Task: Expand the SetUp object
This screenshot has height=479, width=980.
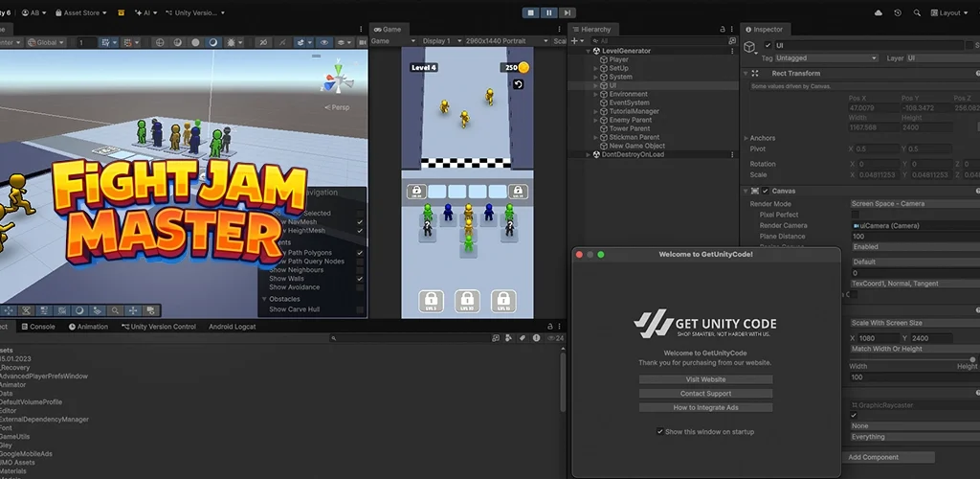Action: click(x=595, y=68)
